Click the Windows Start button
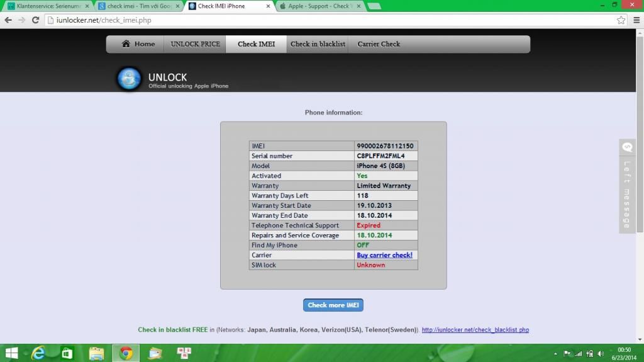Viewport: 644px width, 362px height. pos(11,353)
